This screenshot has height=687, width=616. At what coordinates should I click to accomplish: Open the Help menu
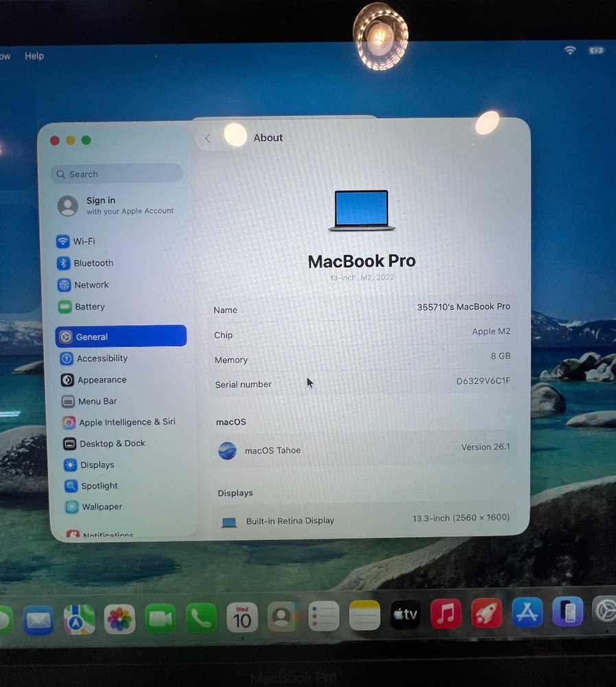34,56
